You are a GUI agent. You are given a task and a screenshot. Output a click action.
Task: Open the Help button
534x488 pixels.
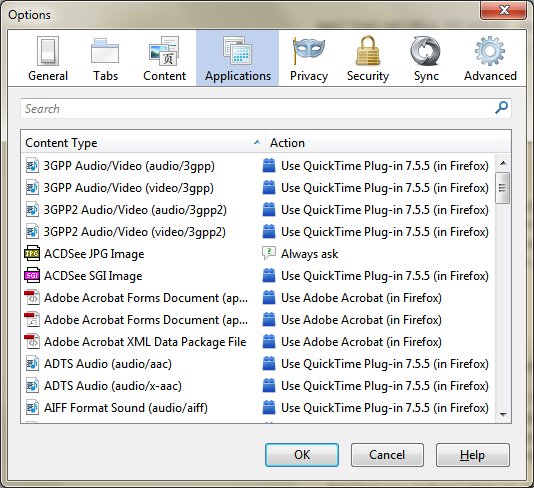coord(473,455)
